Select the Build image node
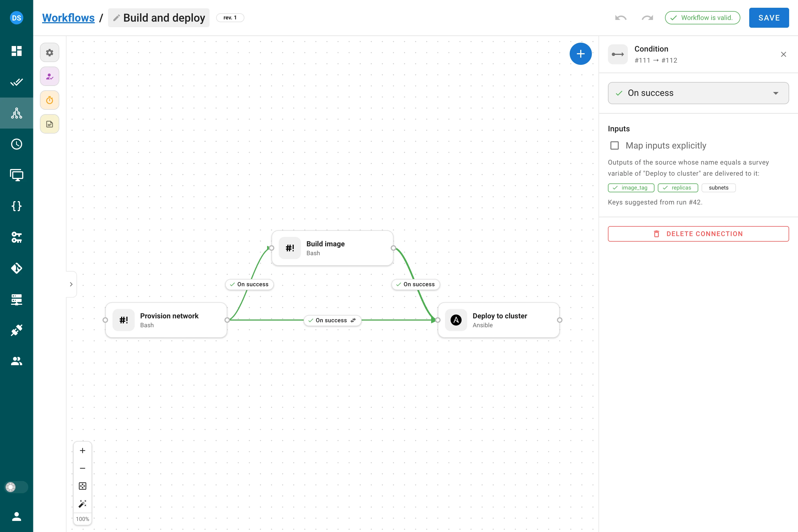This screenshot has width=798, height=532. click(332, 248)
